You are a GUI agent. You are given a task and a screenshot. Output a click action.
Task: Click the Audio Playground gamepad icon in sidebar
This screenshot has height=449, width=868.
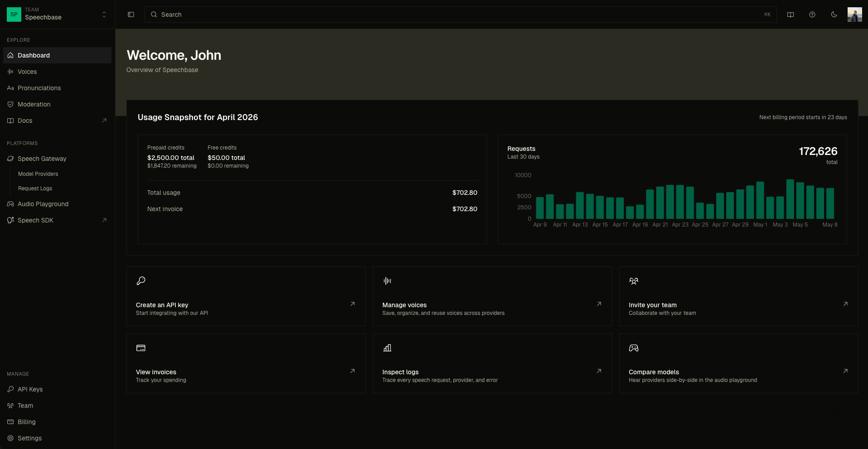(10, 204)
